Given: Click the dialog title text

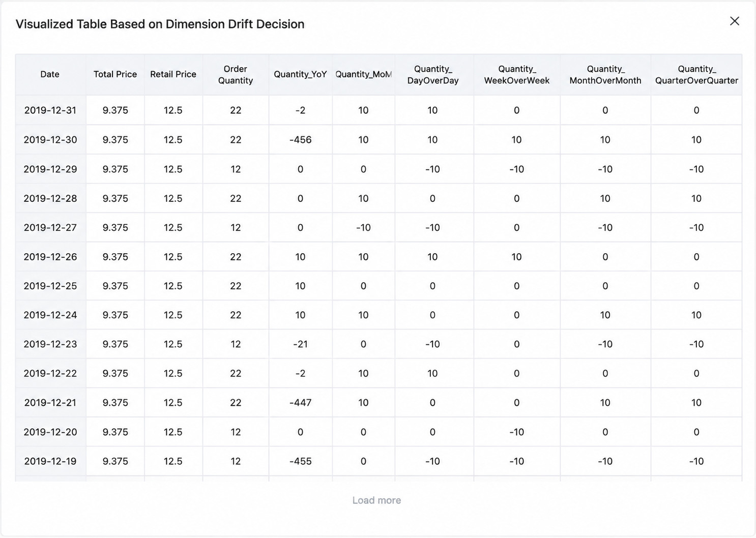Looking at the screenshot, I should click(160, 24).
